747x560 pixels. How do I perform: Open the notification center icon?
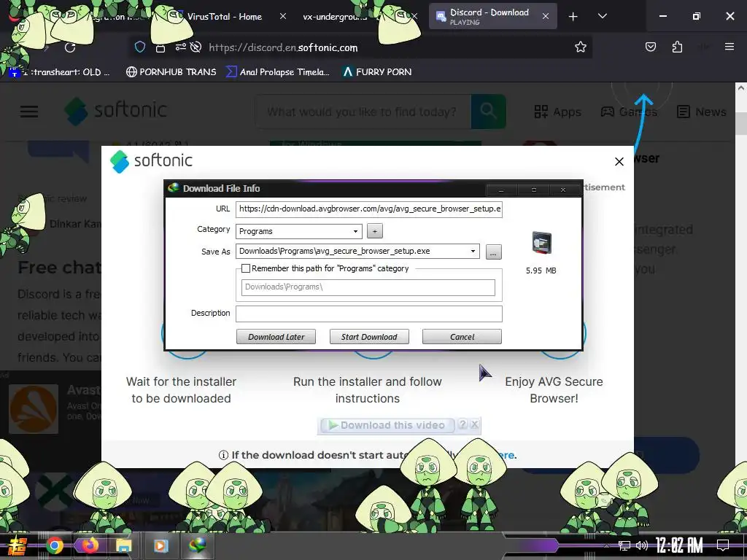coord(723,545)
